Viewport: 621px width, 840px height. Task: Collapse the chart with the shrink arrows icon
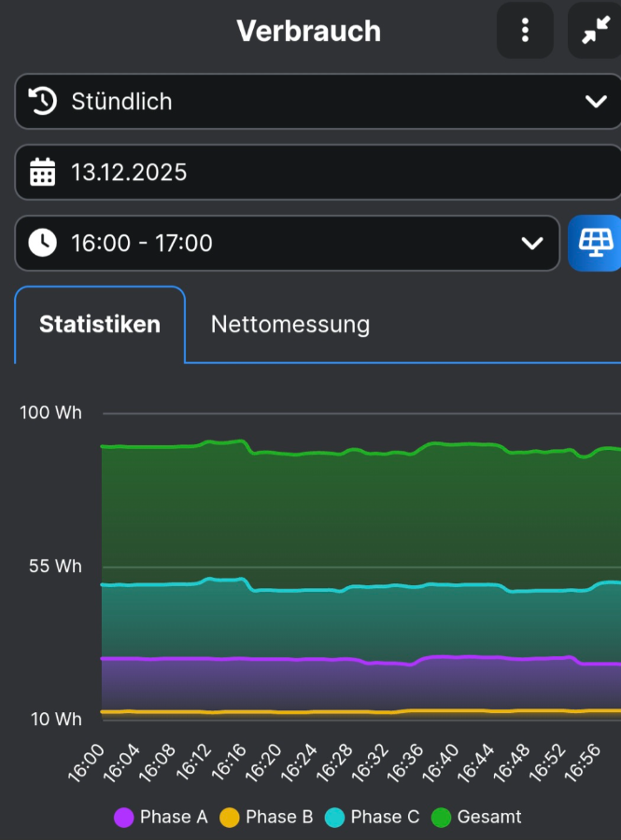click(x=594, y=31)
